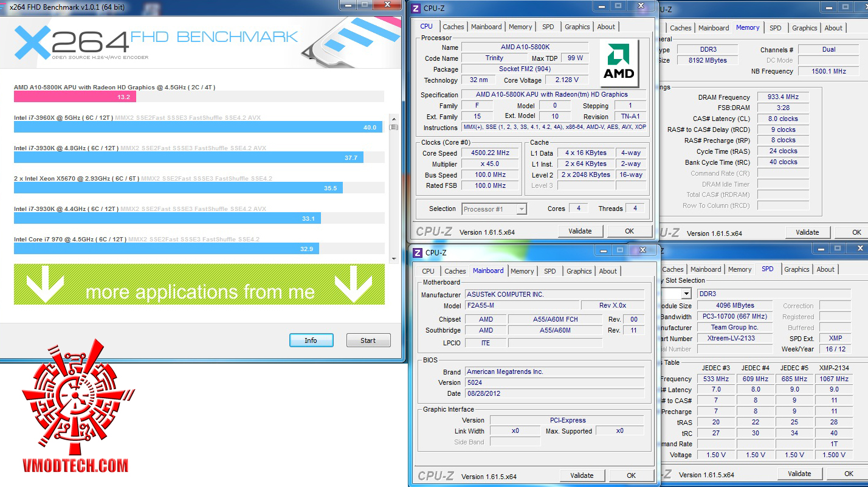Open About tab in the JEDEC timings CPU-Z window
Image resolution: width=868 pixels, height=487 pixels.
[x=825, y=269]
